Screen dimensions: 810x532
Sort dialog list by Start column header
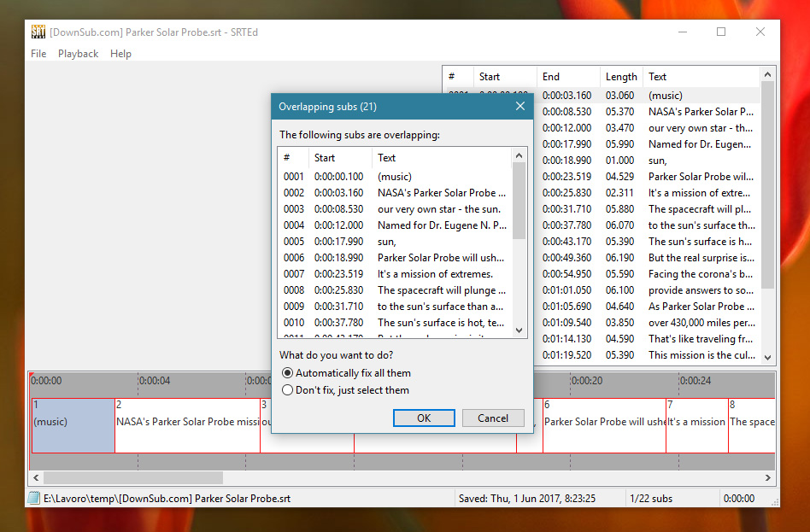340,158
